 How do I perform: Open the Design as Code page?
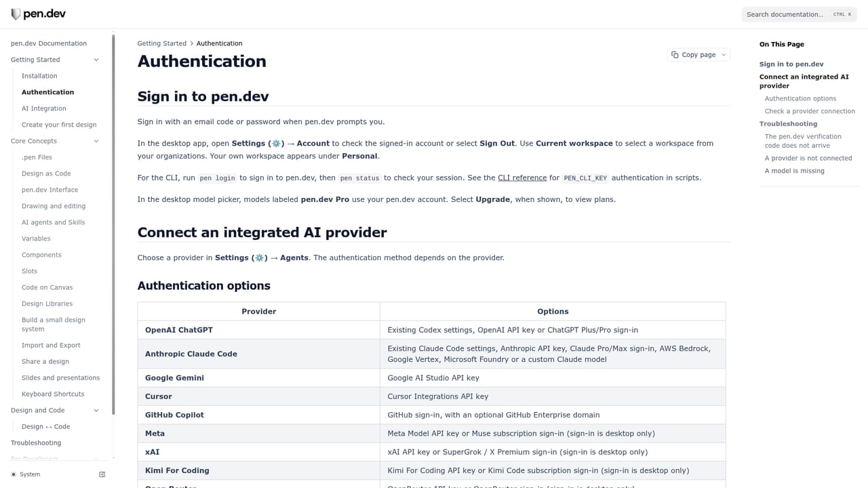click(46, 174)
